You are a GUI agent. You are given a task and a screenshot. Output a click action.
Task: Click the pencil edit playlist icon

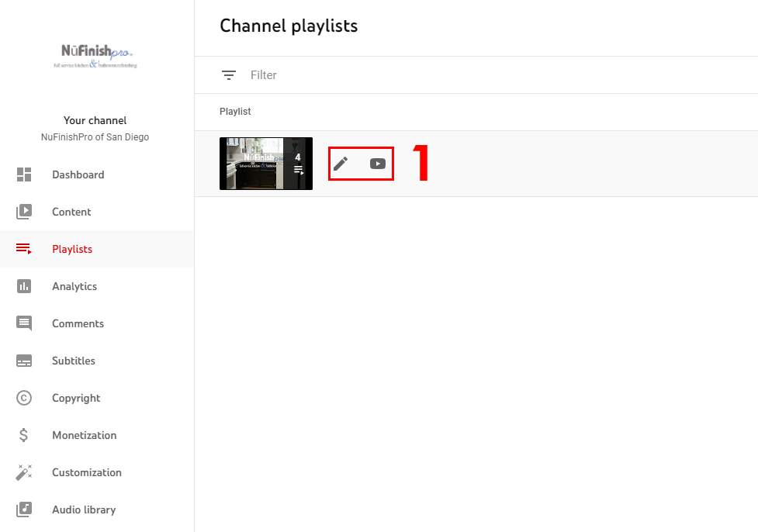341,164
